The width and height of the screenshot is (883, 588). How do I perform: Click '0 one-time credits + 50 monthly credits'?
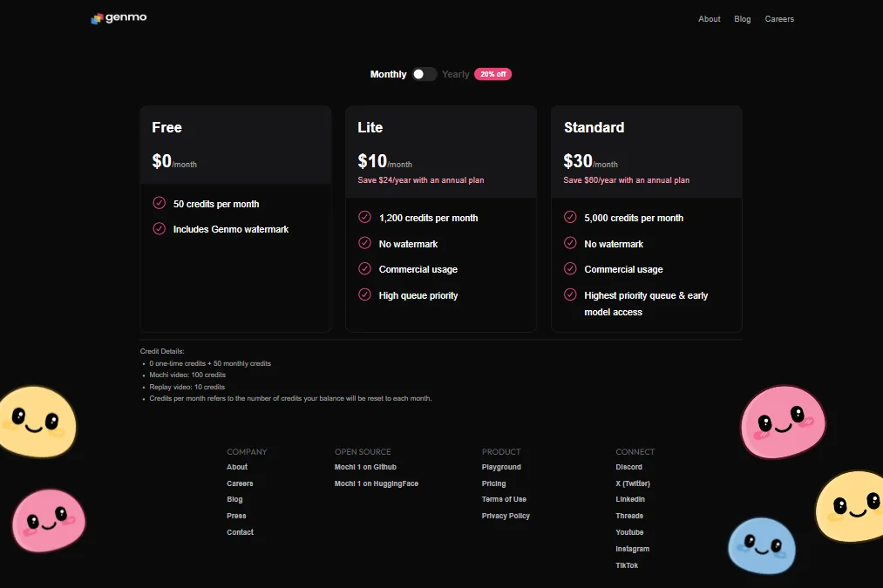210,363
